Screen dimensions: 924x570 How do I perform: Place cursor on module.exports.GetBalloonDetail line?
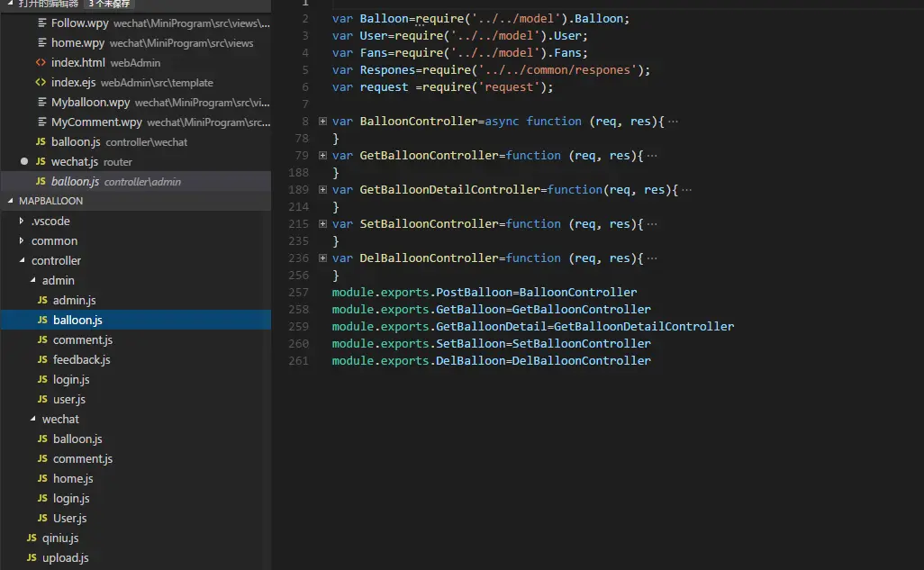(533, 327)
